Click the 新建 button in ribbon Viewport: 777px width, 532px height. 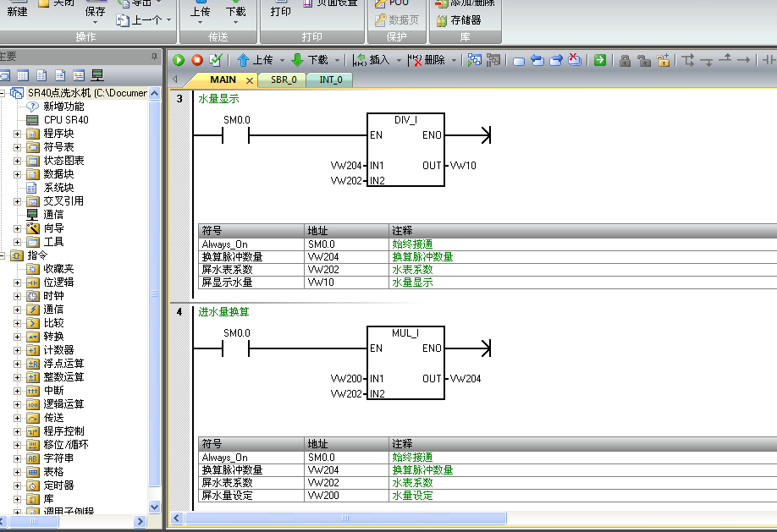17,11
